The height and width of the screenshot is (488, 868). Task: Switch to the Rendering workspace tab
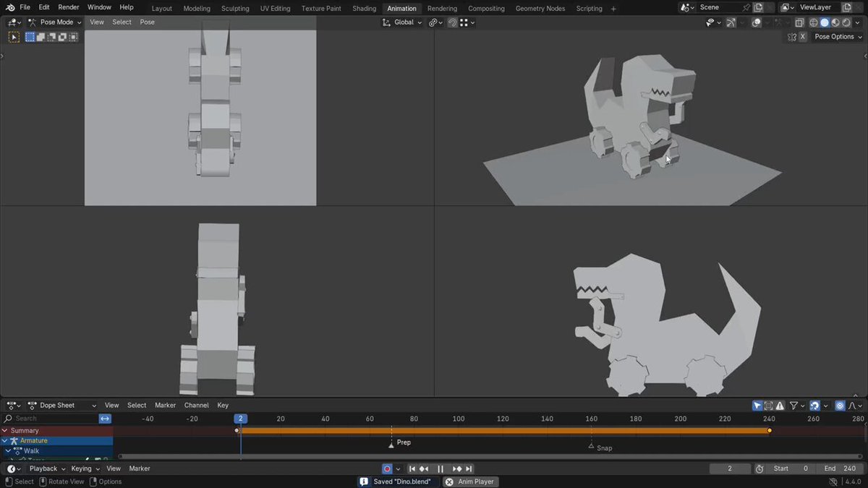click(442, 9)
